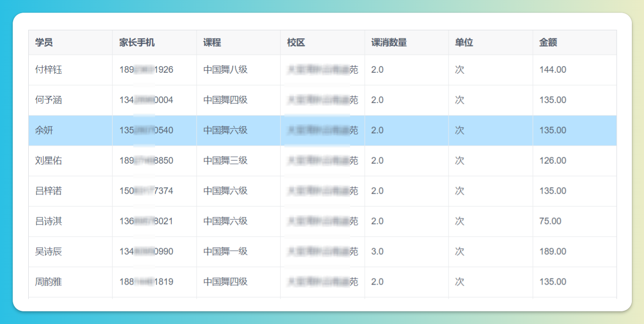Click the campus cell in 周韵雅's row
The width and height of the screenshot is (644, 324).
point(323,282)
